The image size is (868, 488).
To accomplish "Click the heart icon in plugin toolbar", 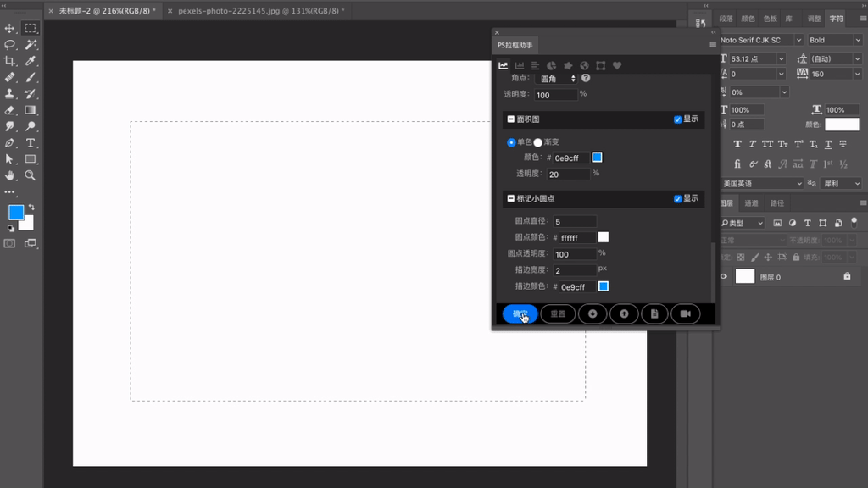I will pyautogui.click(x=617, y=66).
